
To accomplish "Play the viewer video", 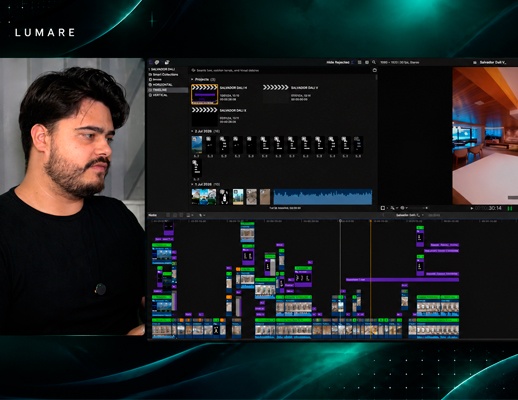I will [472, 208].
